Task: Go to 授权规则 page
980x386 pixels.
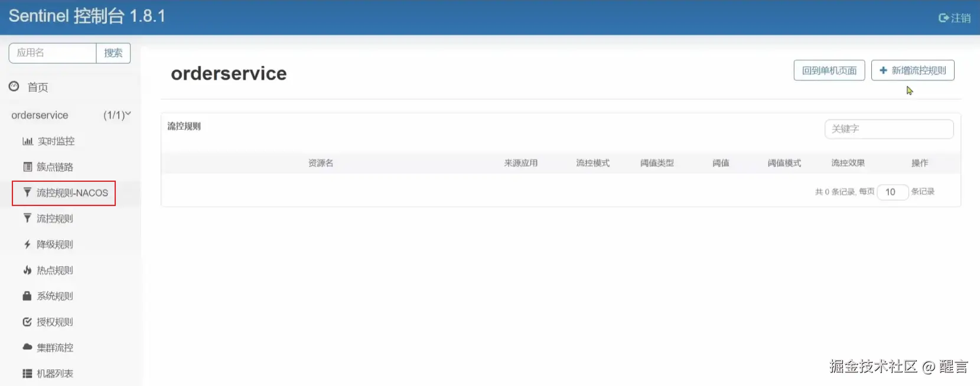Action: [x=55, y=322]
